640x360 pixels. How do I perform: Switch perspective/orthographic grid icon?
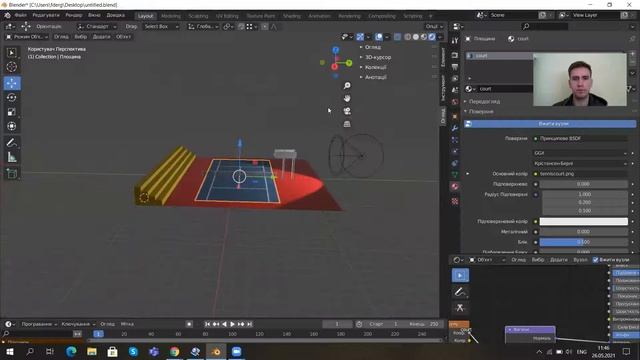(x=347, y=124)
